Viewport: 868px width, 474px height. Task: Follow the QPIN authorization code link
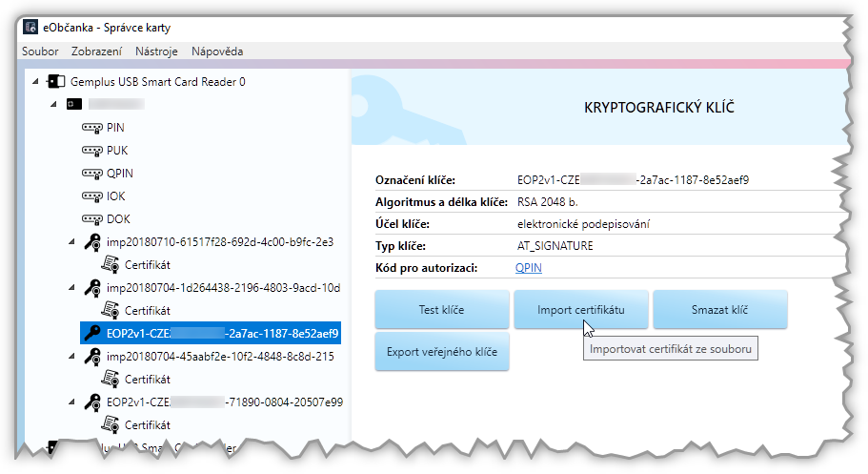[x=529, y=268]
